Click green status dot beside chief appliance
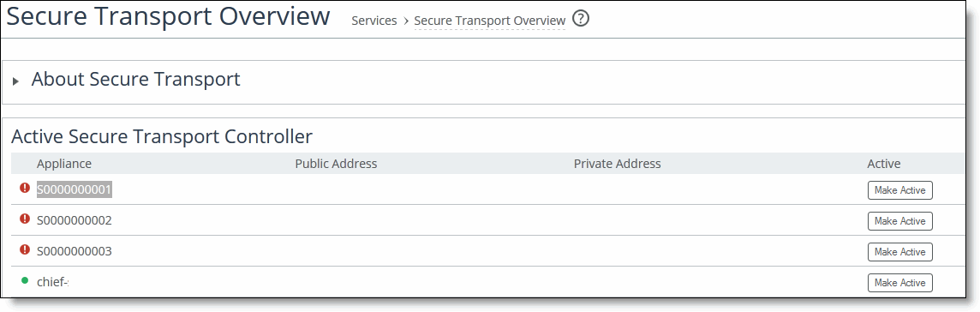This screenshot has width=980, height=312. [x=25, y=281]
